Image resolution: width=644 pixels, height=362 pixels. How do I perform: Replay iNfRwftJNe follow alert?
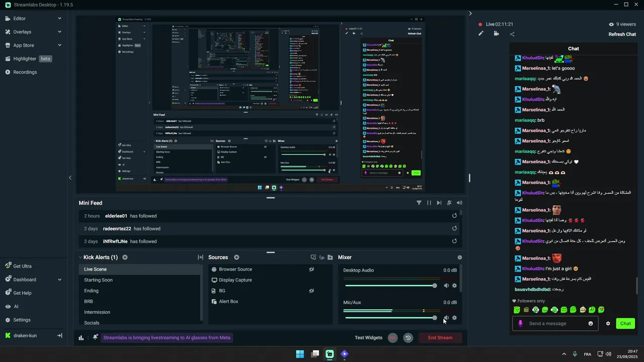[454, 241]
